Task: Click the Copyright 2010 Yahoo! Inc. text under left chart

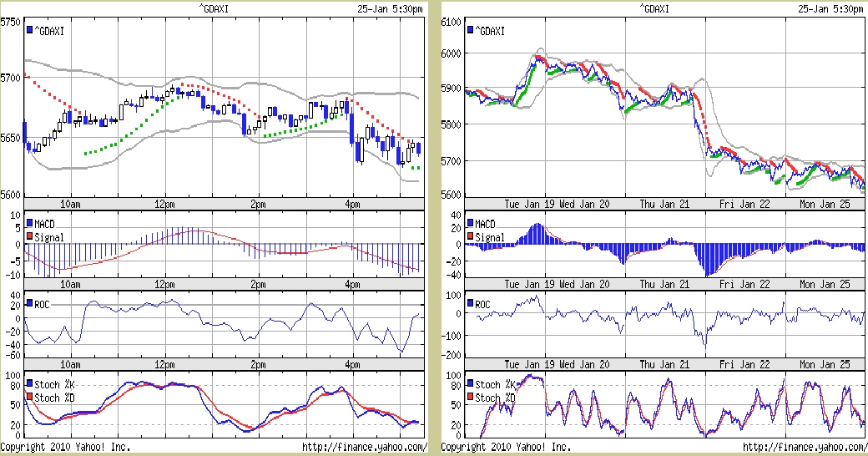Action: click(65, 447)
